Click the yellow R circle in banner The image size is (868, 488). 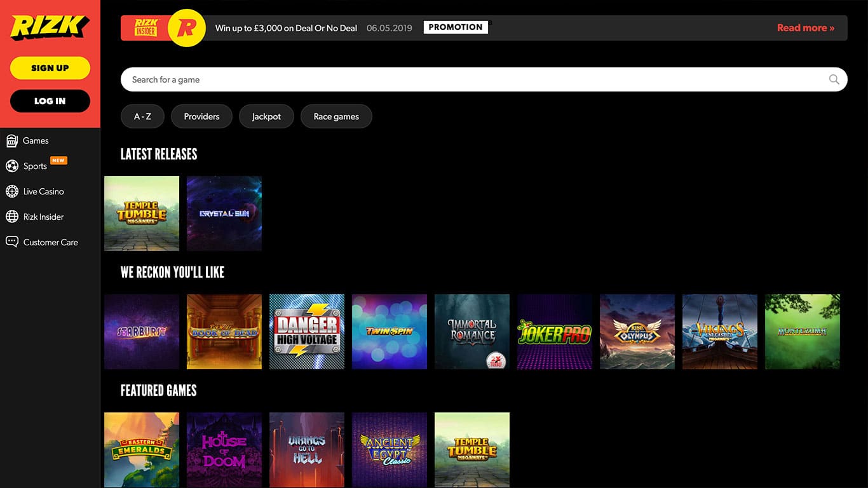click(187, 27)
